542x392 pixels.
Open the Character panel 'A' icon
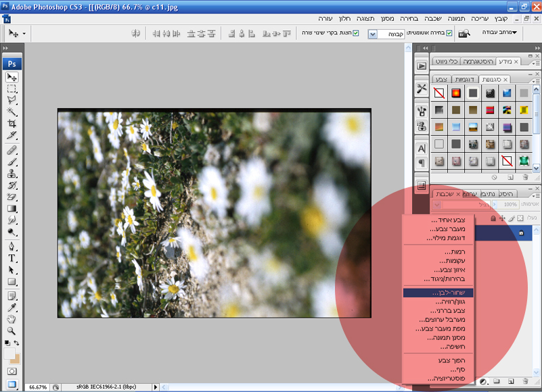(422, 149)
